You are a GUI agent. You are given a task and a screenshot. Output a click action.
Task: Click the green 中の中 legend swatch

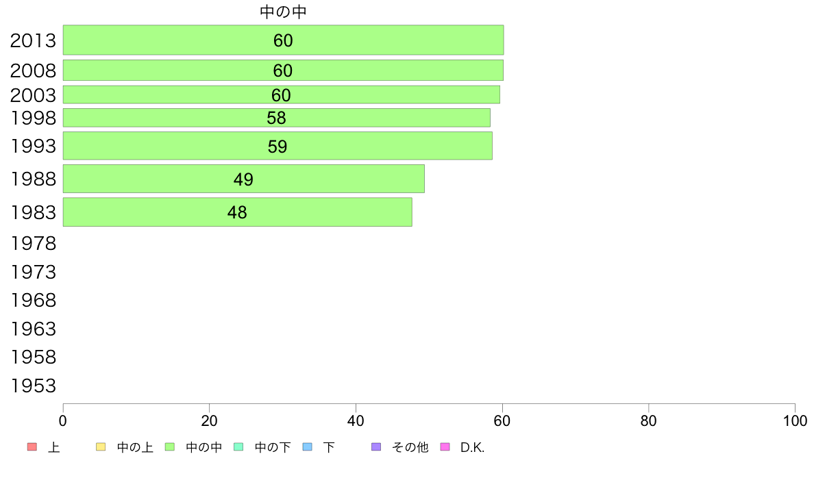pos(170,447)
